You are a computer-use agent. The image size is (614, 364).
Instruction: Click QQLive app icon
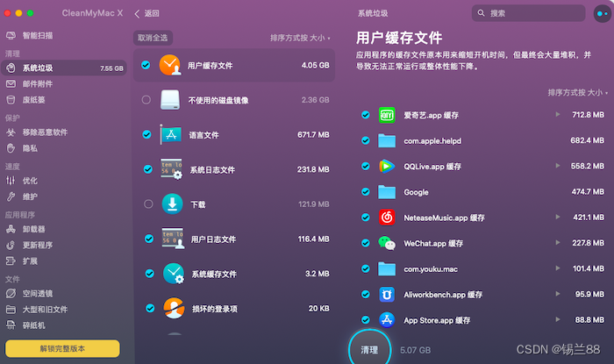click(387, 167)
